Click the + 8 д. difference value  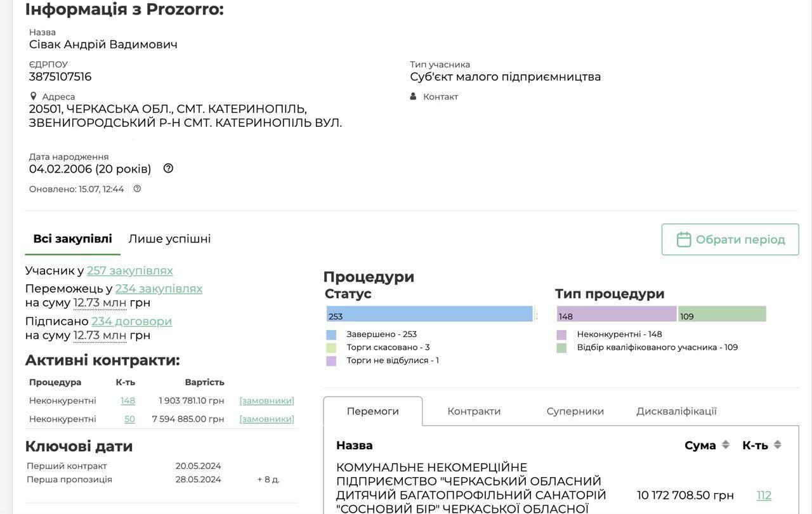pos(268,479)
